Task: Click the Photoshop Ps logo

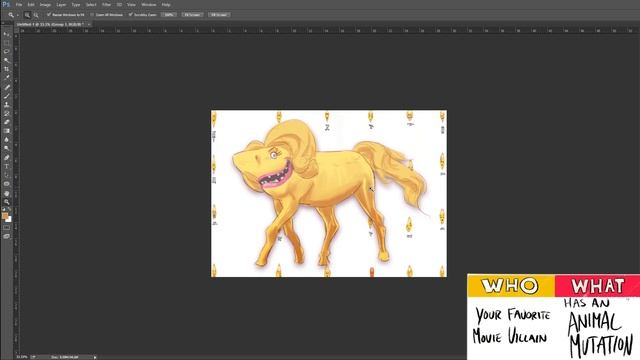Action: 6,4
